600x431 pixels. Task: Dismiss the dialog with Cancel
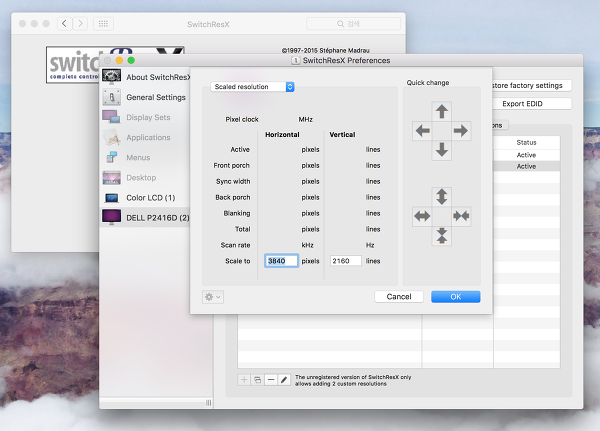[x=399, y=297]
